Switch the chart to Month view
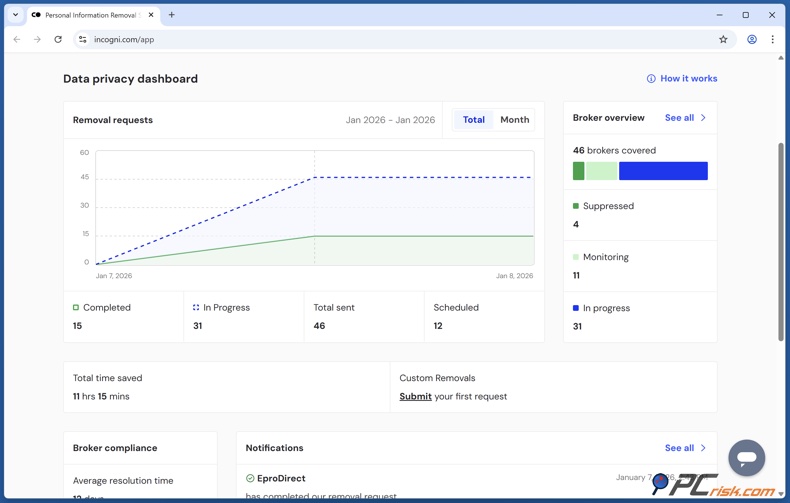Image resolution: width=790 pixels, height=503 pixels. [514, 120]
